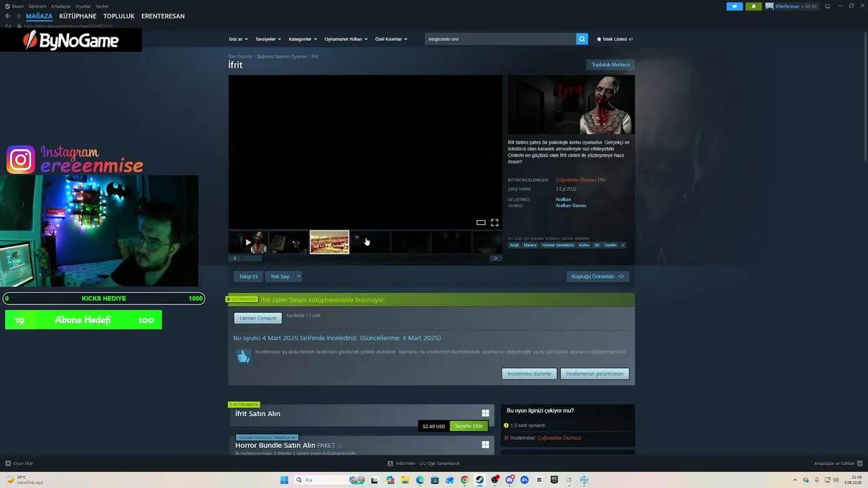The height and width of the screenshot is (488, 868).
Task: Click the Arafkan developer link
Action: 564,199
